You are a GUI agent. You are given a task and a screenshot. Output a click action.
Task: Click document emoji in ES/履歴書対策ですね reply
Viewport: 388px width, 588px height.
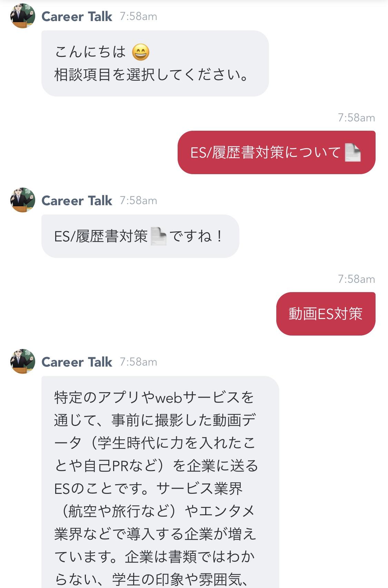tap(159, 236)
